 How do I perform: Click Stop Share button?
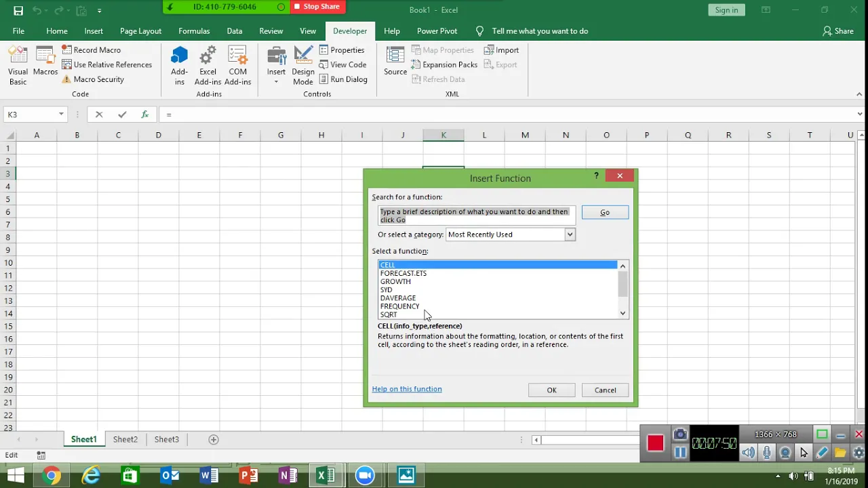[317, 7]
